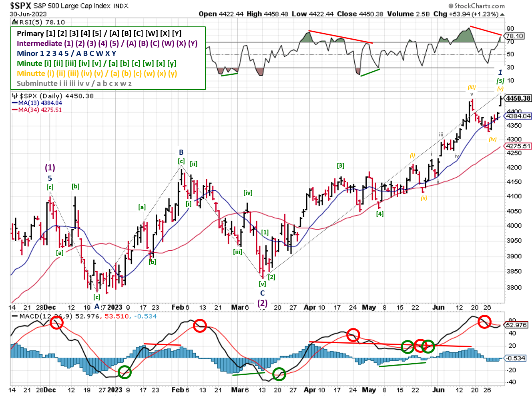Viewport: 532px width, 396px height.
Task: Click the green [iii] wave label
Action: pos(238,252)
